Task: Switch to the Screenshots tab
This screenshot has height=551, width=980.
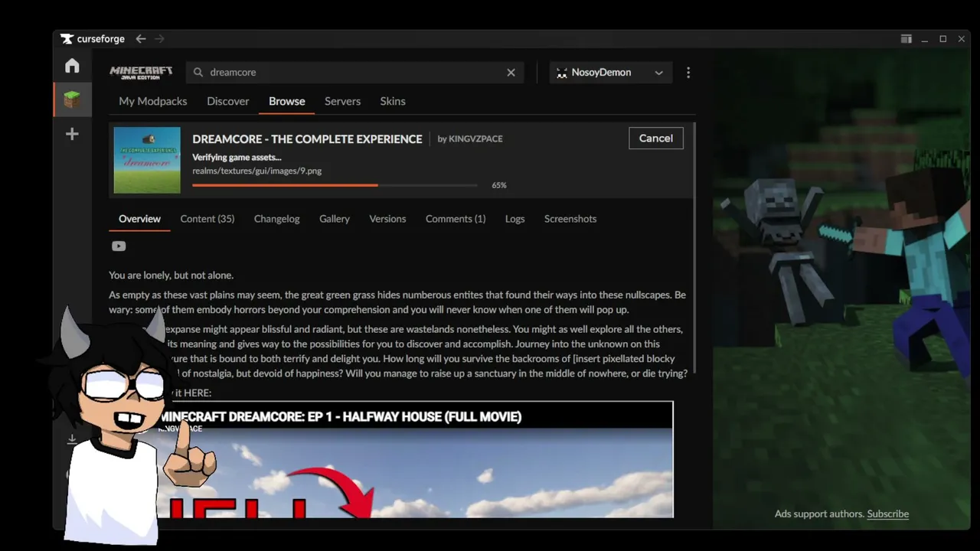Action: click(x=570, y=219)
